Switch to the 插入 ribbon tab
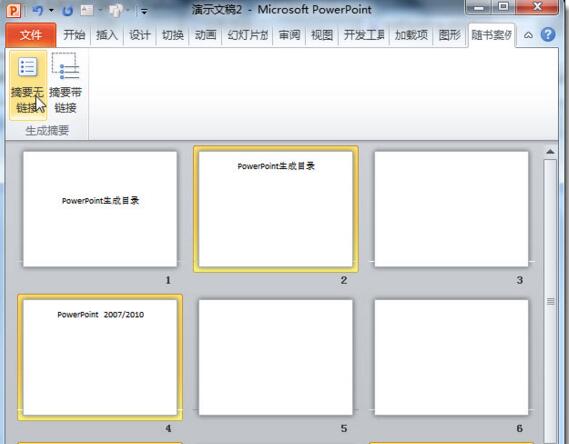 point(107,35)
